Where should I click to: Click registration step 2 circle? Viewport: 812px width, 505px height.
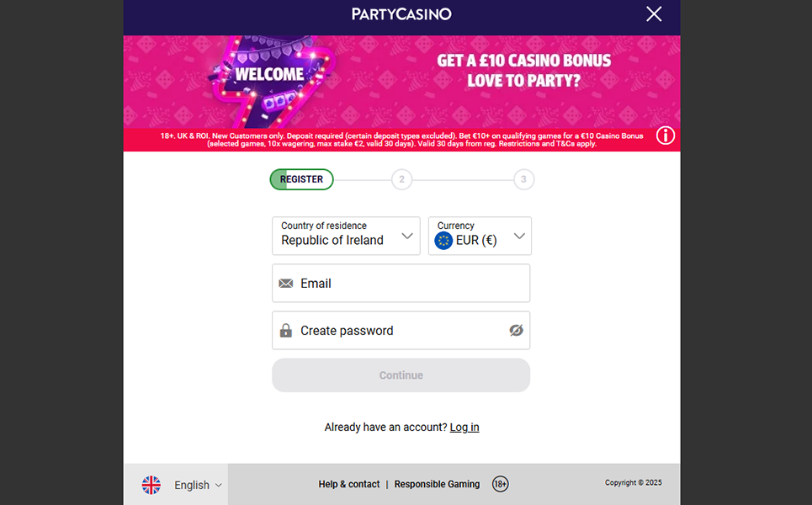401,178
